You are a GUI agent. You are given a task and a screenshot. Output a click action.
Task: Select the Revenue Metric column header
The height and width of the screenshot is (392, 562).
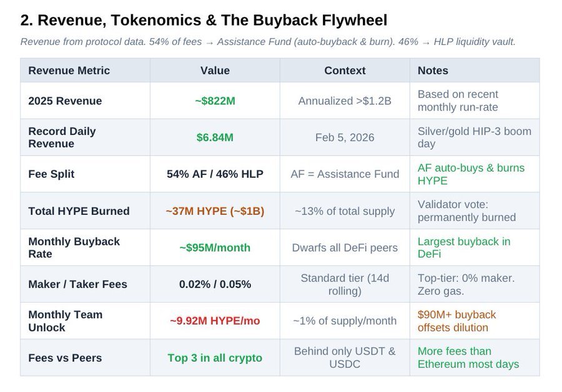tap(69, 71)
